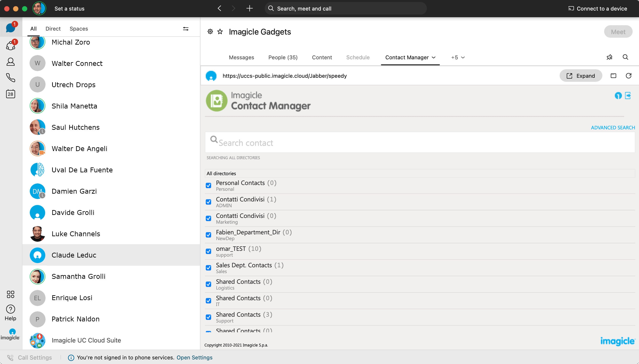Screen dimensions: 639x364
Task: Uncheck the Personal Contacts directory
Action: pos(209,185)
